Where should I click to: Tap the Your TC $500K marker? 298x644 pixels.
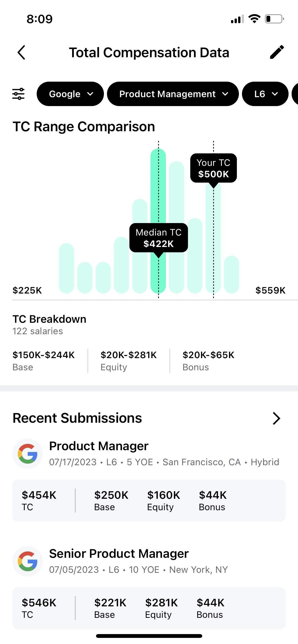click(213, 168)
